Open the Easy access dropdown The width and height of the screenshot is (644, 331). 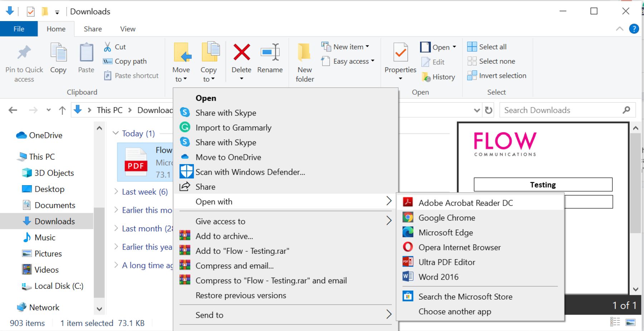[x=348, y=61]
